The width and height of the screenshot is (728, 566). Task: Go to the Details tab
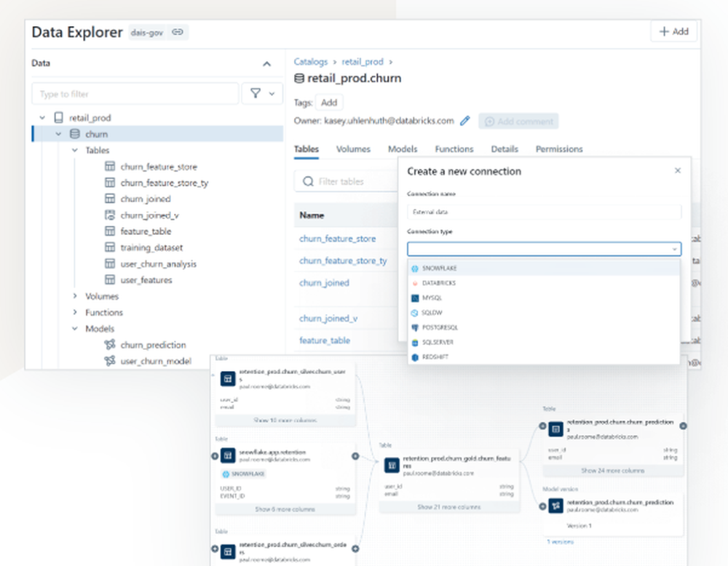pyautogui.click(x=505, y=149)
